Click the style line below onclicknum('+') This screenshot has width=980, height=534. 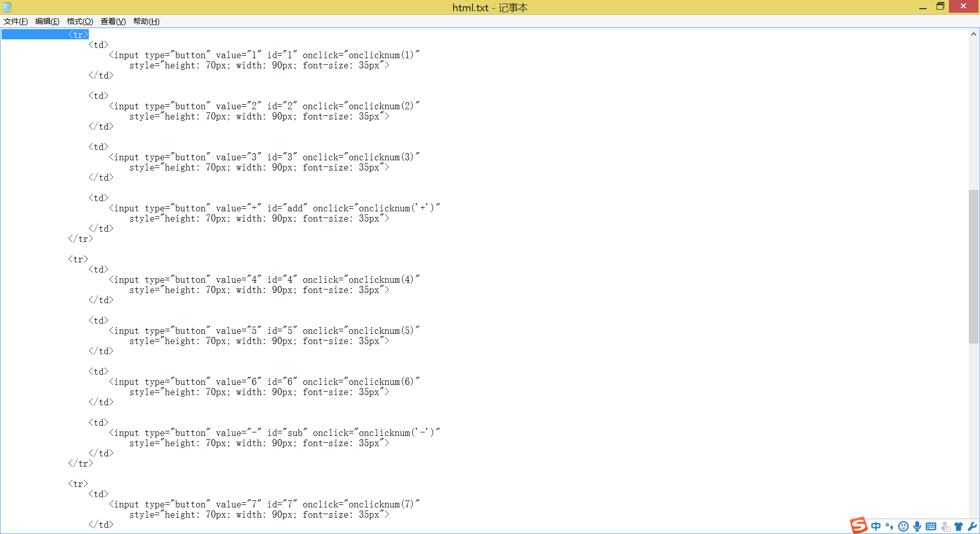click(x=259, y=219)
